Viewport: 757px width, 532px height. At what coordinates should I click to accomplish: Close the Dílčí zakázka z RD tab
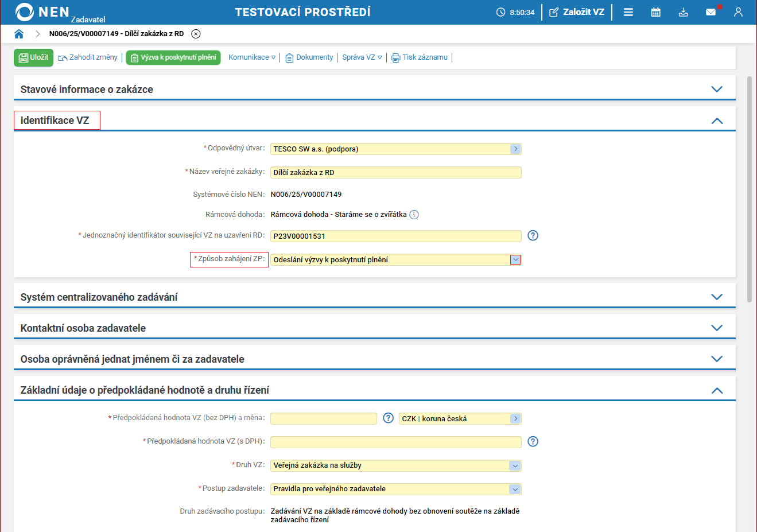click(196, 34)
